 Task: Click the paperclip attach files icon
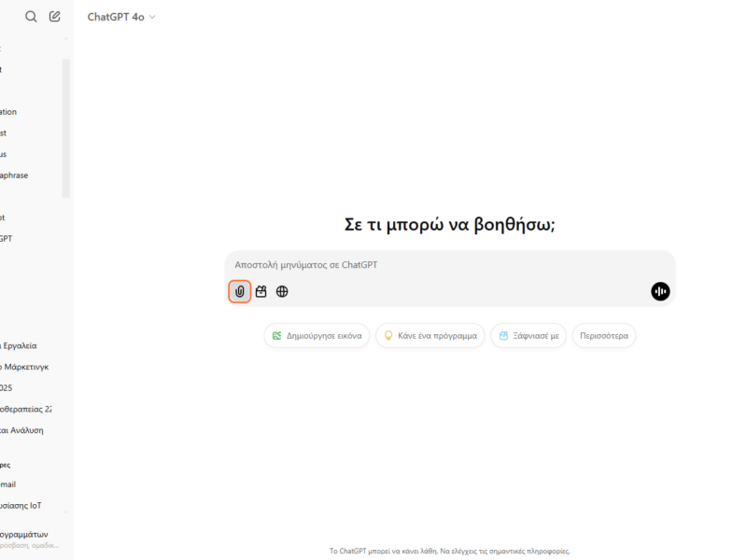[240, 291]
